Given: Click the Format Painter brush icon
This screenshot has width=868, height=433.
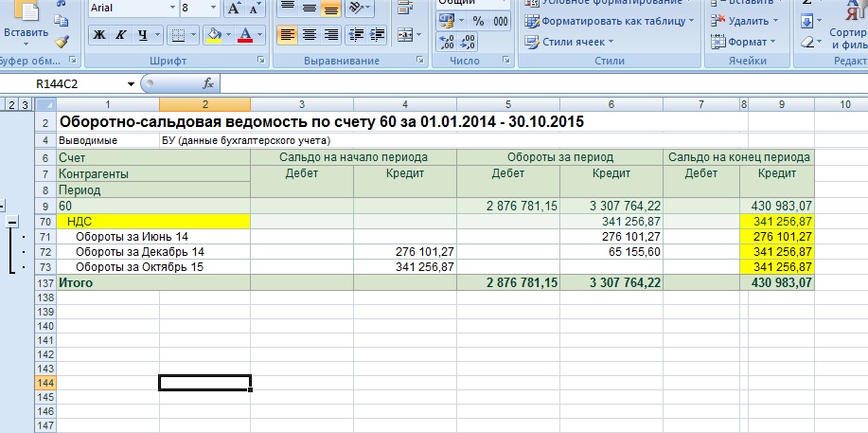Looking at the screenshot, I should (x=62, y=41).
